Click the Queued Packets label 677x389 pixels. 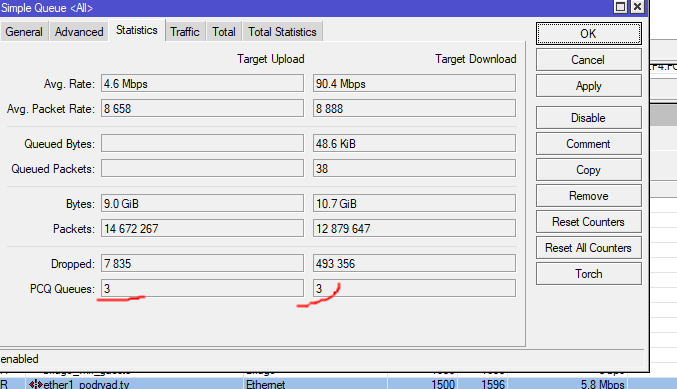53,169
